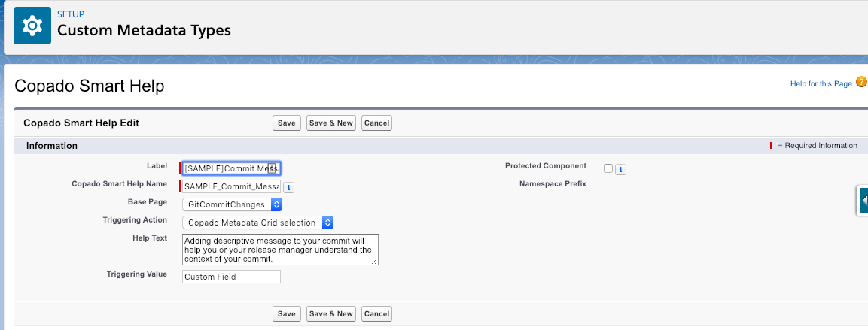The width and height of the screenshot is (868, 330).
Task: Click the Namespace Prefix label
Action: (553, 183)
